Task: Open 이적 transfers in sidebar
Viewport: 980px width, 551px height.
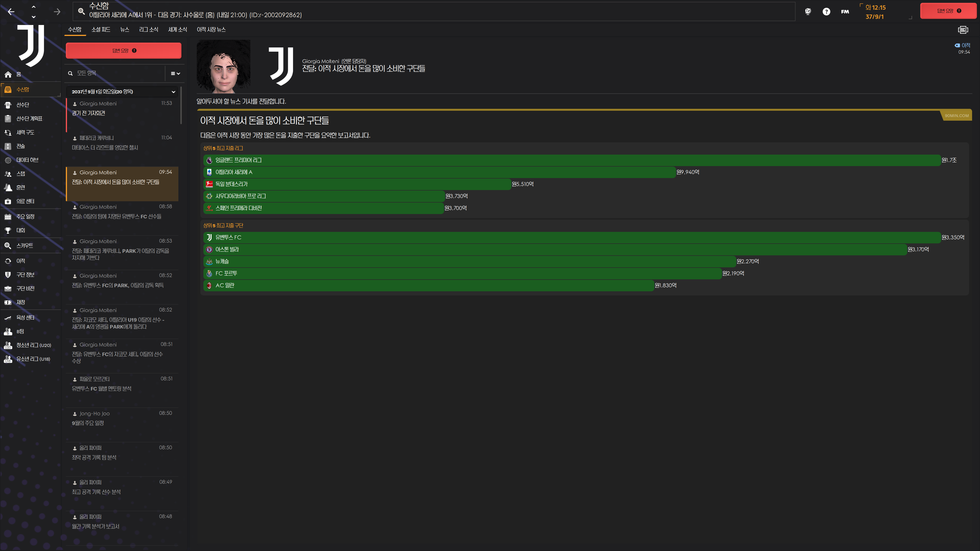Action: click(30, 261)
